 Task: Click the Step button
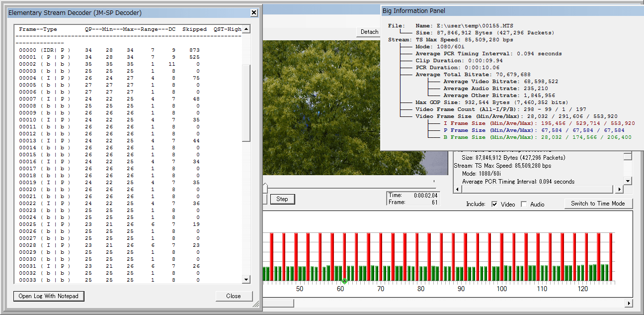pos(282,199)
